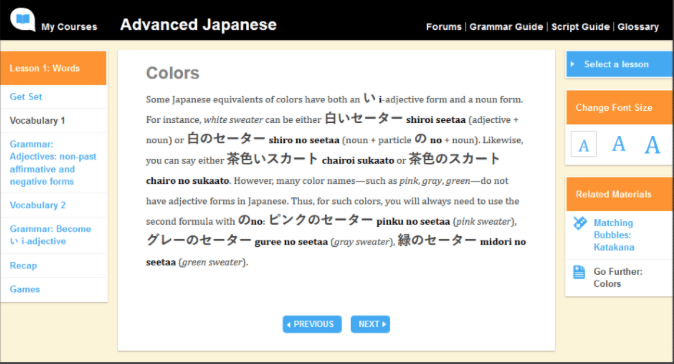Open Grammar: Adjectives non-past forms section

tap(53, 163)
